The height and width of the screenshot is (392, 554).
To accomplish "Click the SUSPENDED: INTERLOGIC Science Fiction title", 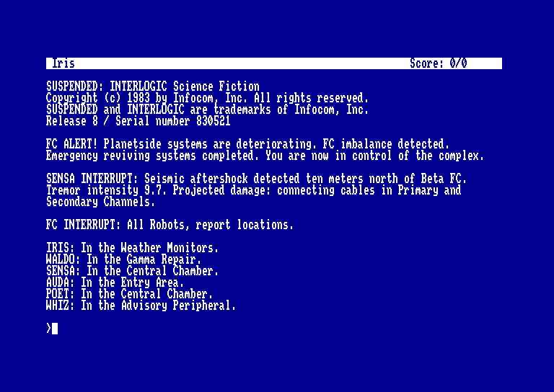I will pyautogui.click(x=153, y=86).
